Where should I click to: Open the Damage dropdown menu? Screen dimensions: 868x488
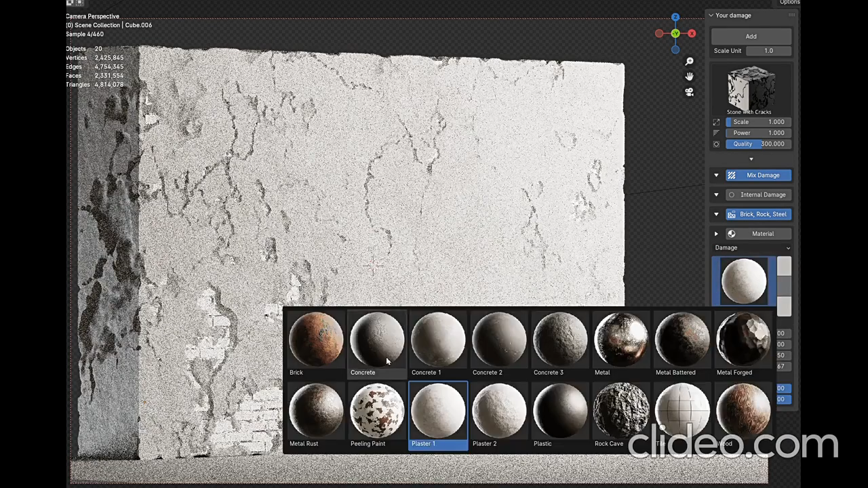pyautogui.click(x=753, y=247)
